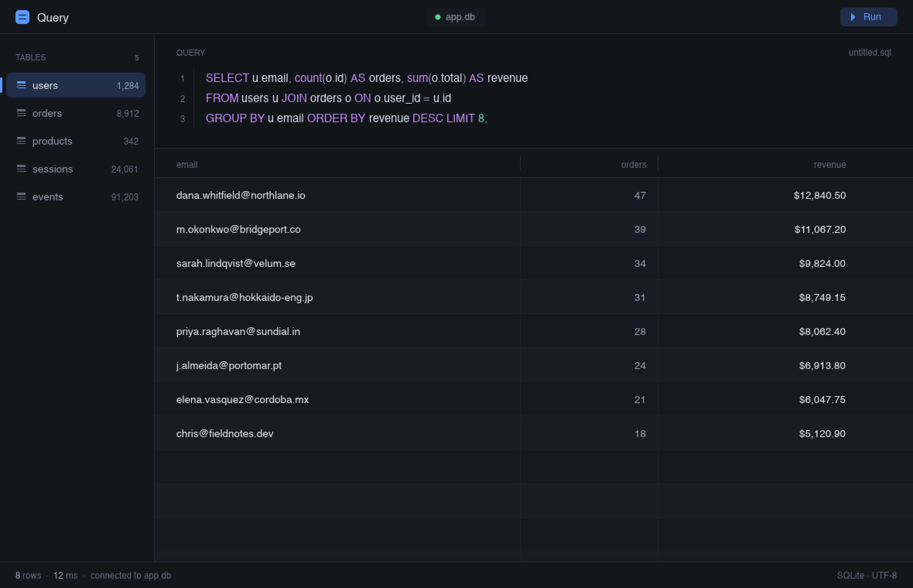Click the TABLES section header

[31, 57]
